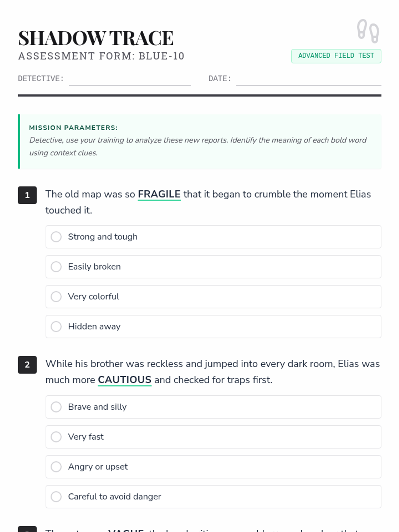Select the "Strong and tough" radio option

56,237
